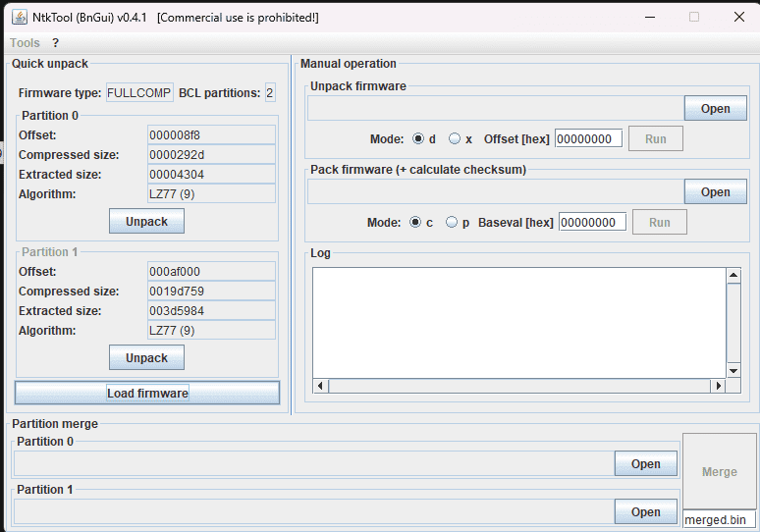Viewport: 760px width, 532px height.
Task: Unpack Partition 0 in Quick unpack
Action: [146, 221]
